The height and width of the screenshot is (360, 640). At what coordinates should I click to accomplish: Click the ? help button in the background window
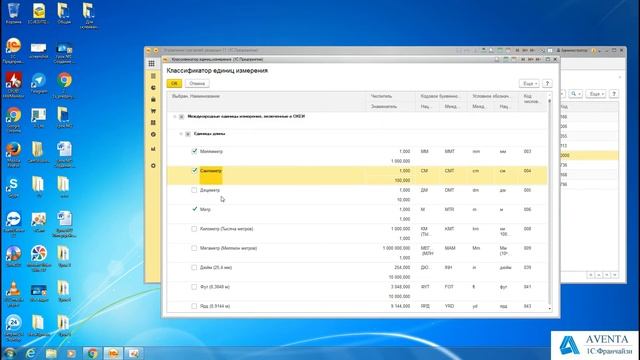click(614, 94)
